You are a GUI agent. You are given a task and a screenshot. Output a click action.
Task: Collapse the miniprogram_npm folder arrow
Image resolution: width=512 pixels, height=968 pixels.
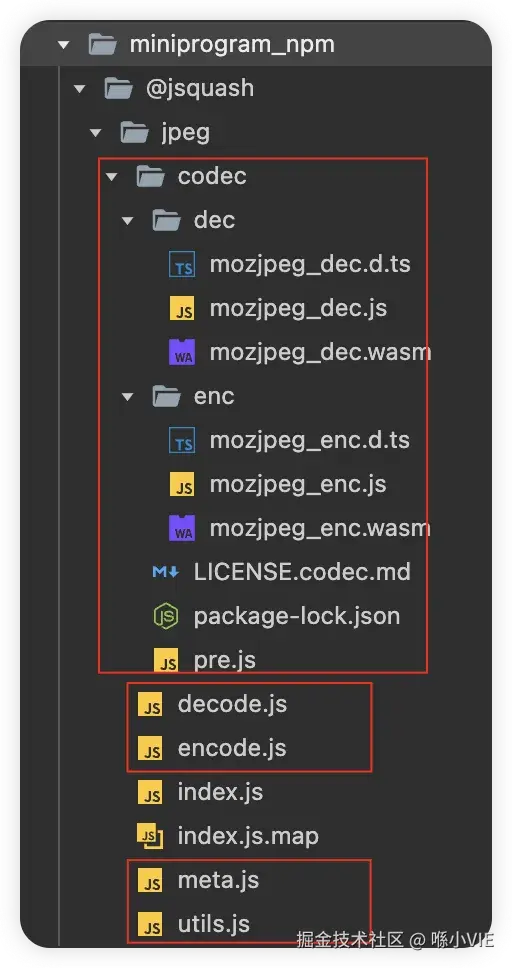click(63, 44)
